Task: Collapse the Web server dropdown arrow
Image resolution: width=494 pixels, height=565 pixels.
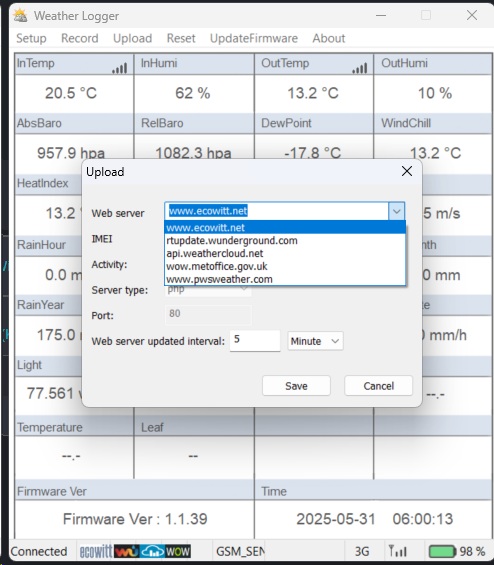Action: tap(396, 211)
